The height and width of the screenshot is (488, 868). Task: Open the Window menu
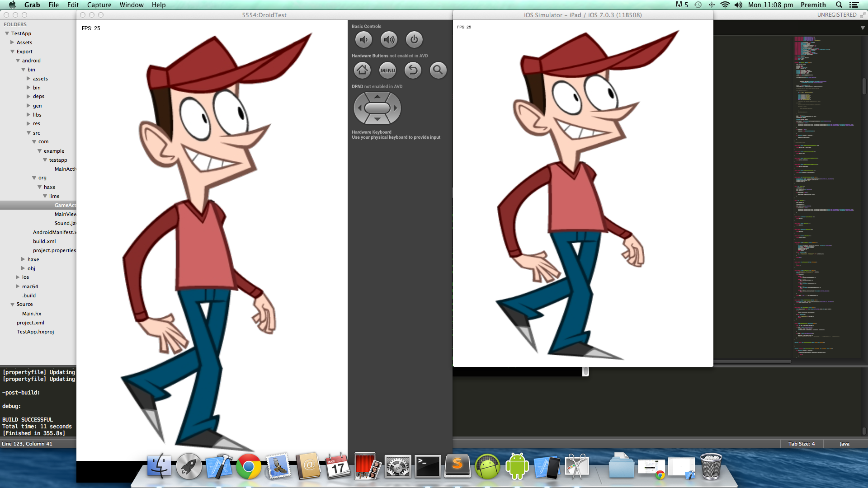pyautogui.click(x=131, y=5)
